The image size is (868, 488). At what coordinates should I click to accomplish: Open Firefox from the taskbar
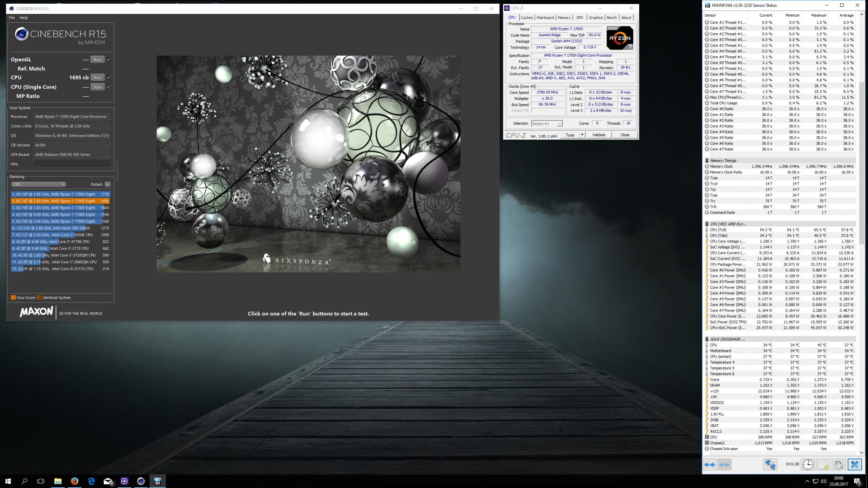click(74, 481)
